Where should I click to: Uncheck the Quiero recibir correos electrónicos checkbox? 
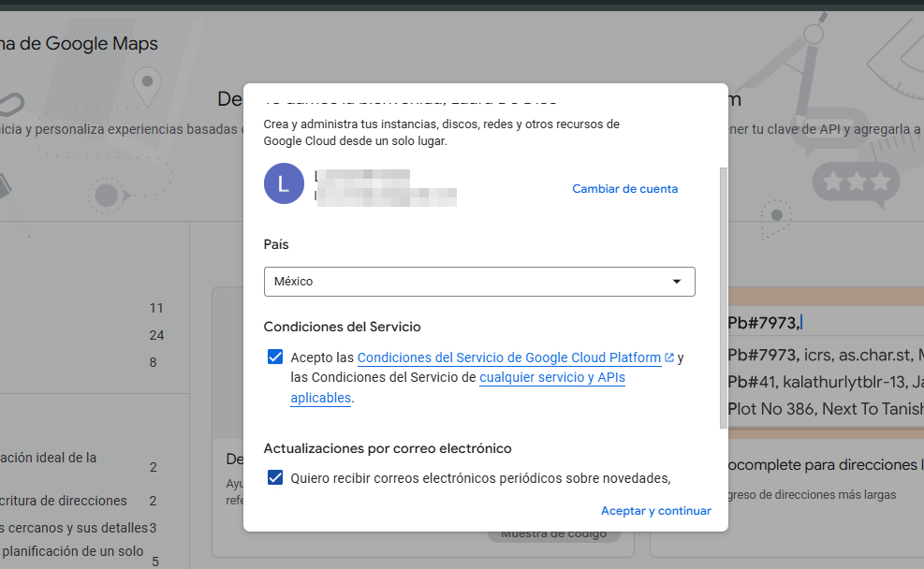pos(275,477)
